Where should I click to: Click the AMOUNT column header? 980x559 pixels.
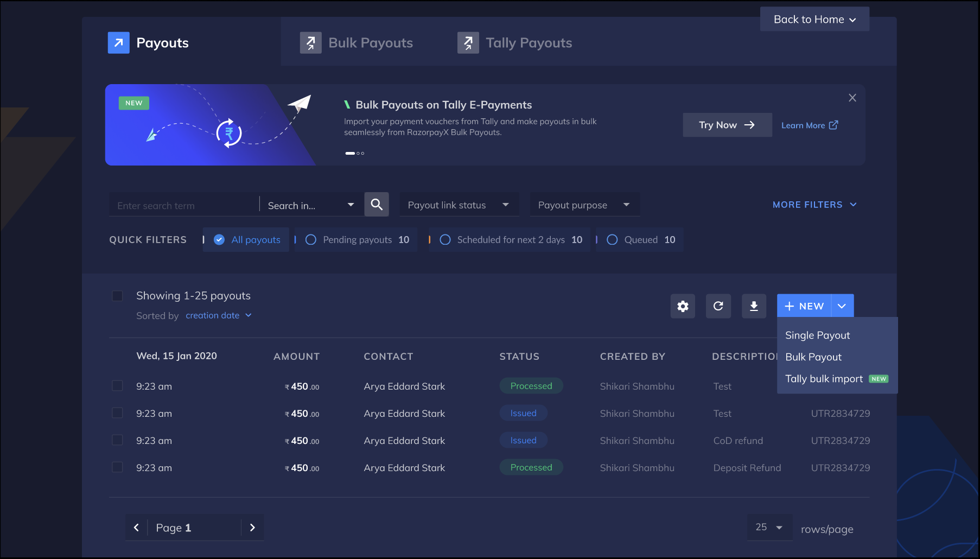pyautogui.click(x=296, y=357)
